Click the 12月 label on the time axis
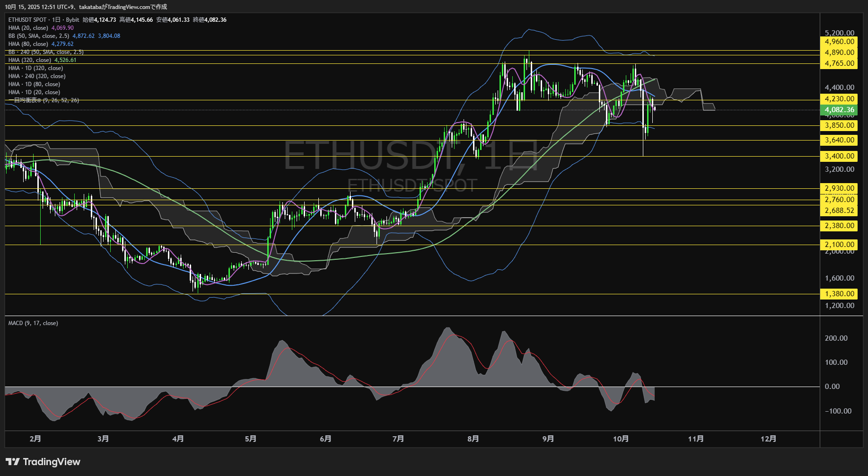 (768, 439)
